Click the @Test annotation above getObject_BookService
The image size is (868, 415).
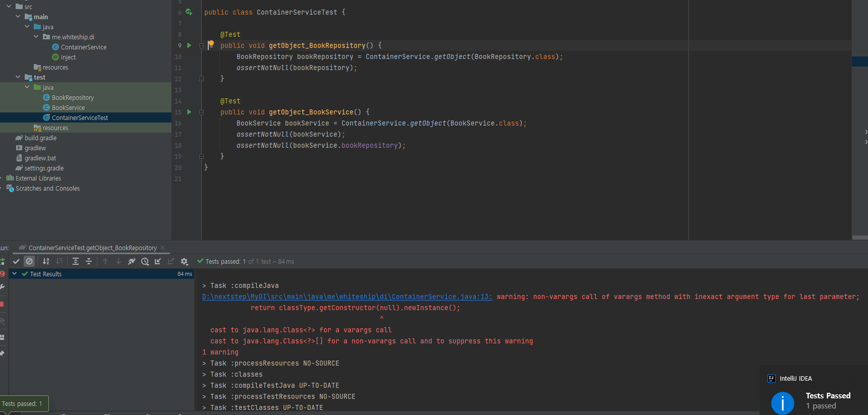point(230,101)
